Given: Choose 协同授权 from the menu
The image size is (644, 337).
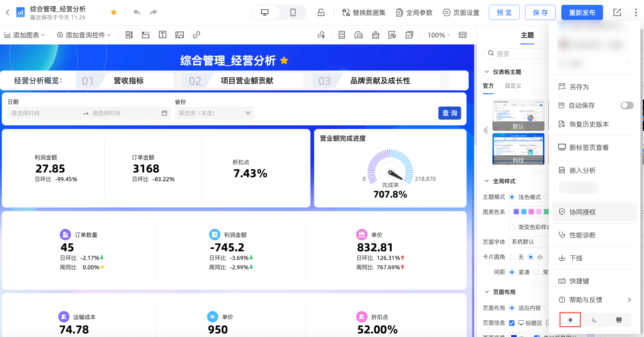Looking at the screenshot, I should [595, 212].
